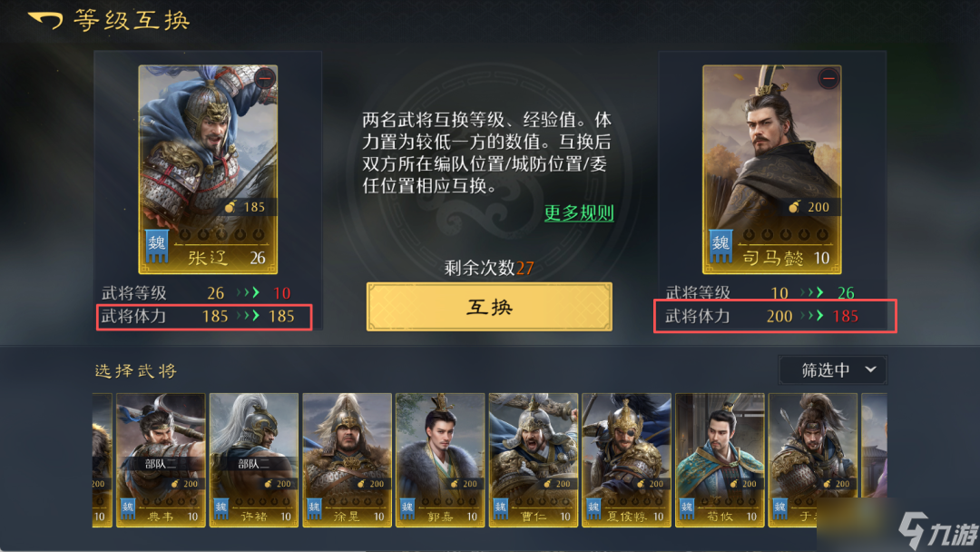
Task: Click the 魏 faction banner on 司马懿's card
Action: 720,246
